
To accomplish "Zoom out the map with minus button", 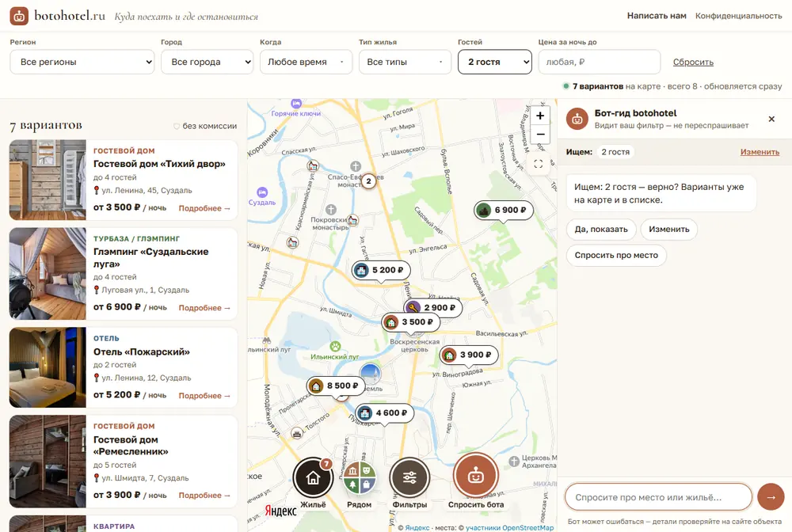I will [x=540, y=135].
